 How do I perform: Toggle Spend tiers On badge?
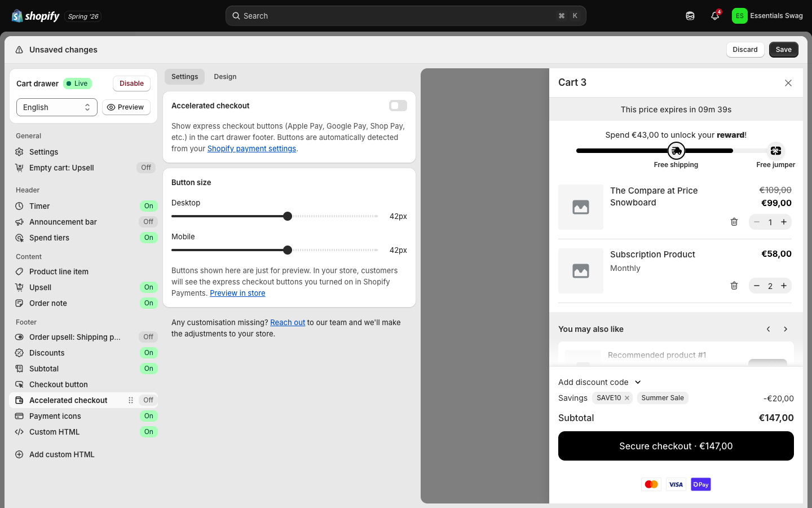click(x=149, y=238)
